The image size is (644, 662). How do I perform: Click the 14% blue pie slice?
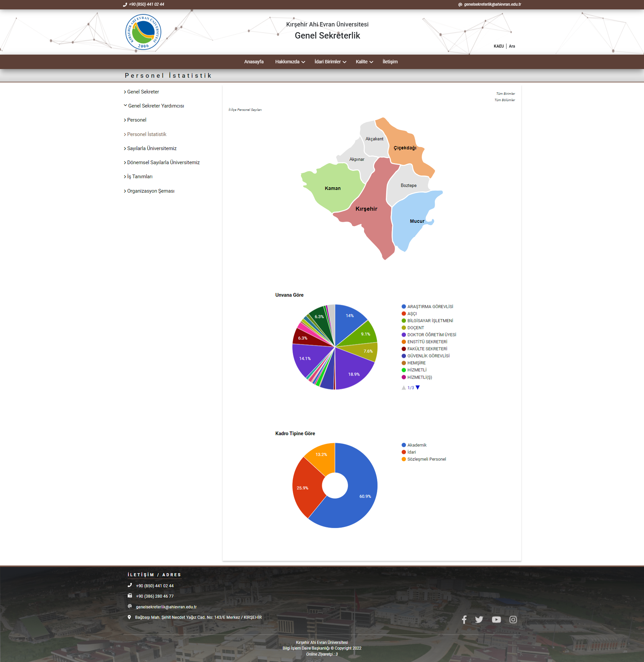coord(350,316)
